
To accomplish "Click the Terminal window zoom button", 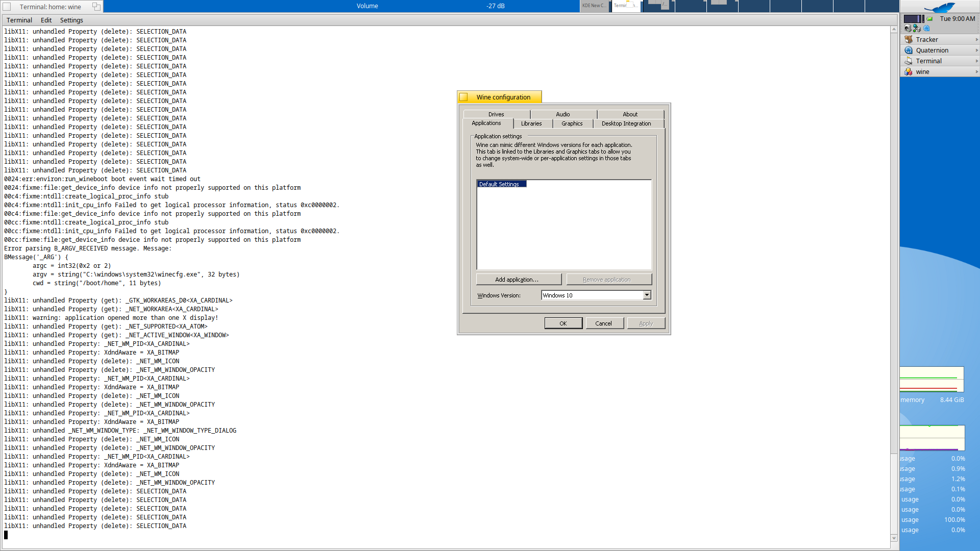I will point(96,7).
